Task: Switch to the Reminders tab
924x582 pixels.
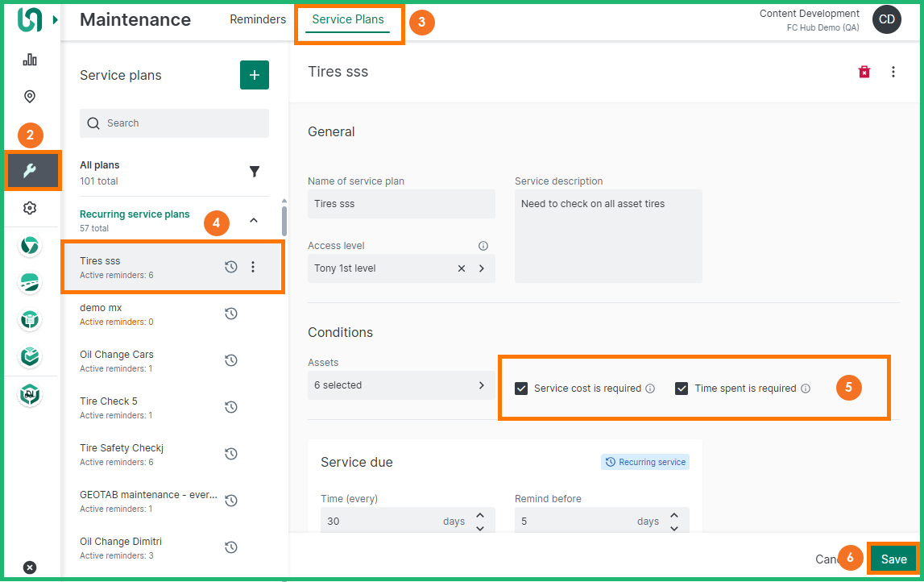Action: pos(258,19)
